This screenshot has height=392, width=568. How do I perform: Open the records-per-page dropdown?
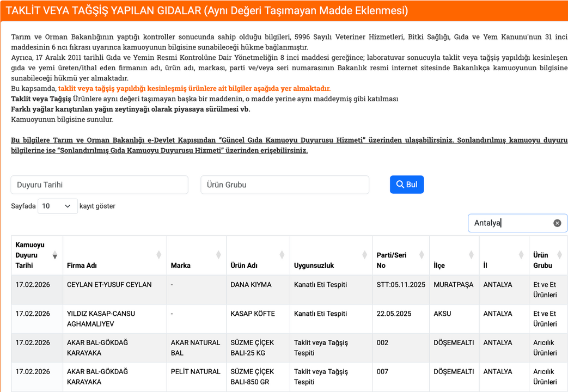[57, 206]
